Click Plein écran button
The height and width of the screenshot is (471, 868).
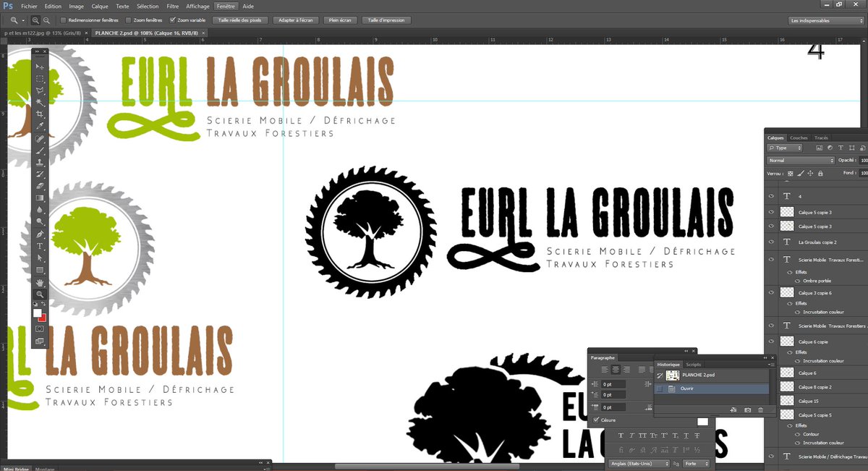coord(339,20)
